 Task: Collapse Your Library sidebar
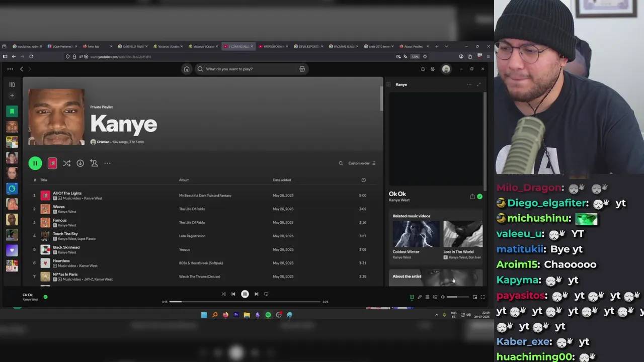pos(12,84)
